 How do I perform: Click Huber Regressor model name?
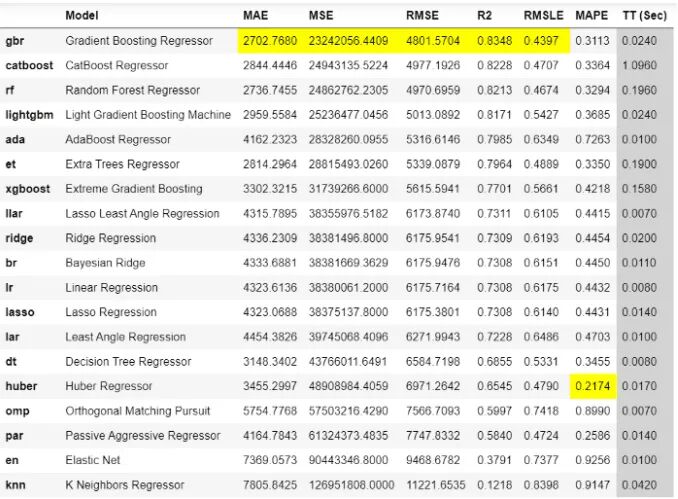tap(109, 386)
